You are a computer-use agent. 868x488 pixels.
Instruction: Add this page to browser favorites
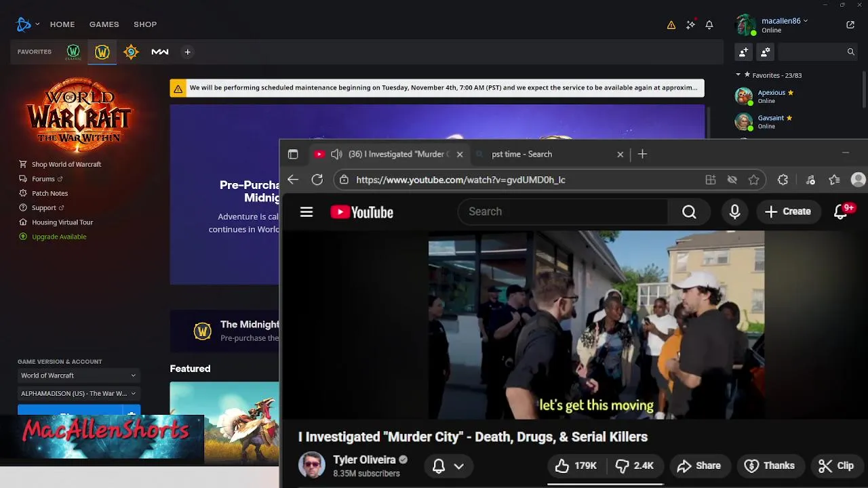[x=754, y=180]
